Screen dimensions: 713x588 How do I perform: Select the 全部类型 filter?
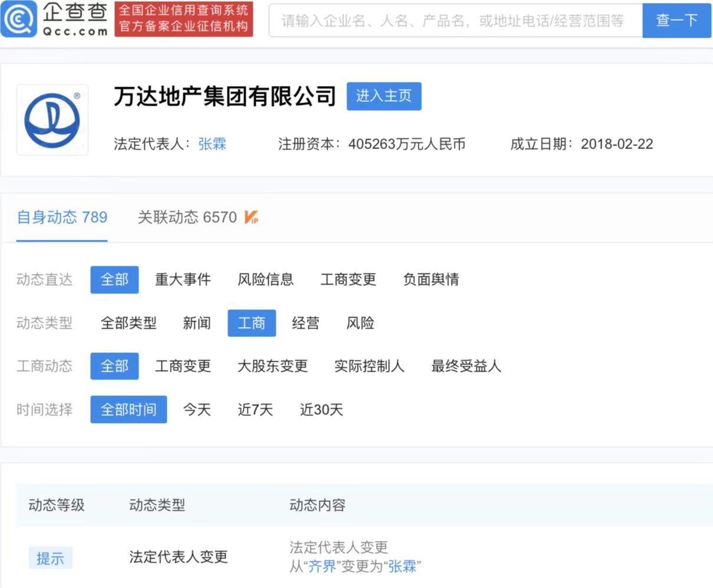coord(128,323)
